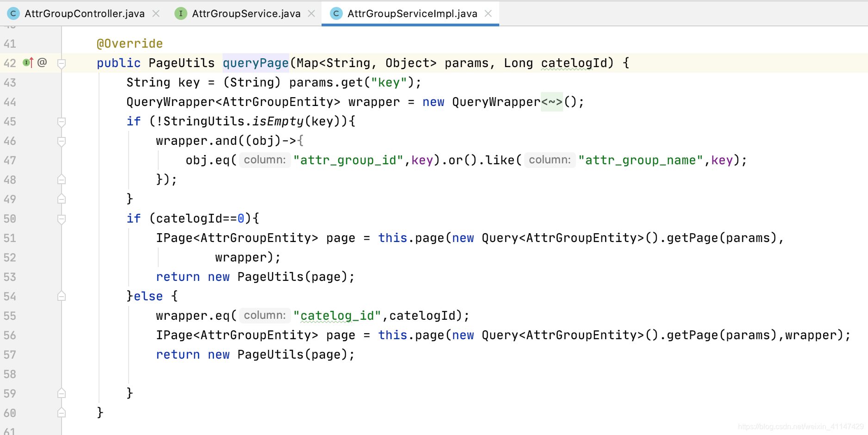Click the fold marker on line 54
Image resolution: width=868 pixels, height=435 pixels.
(62, 296)
